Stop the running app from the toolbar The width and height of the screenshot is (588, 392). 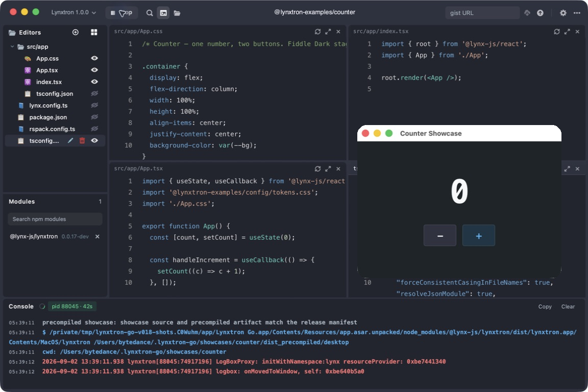[121, 13]
